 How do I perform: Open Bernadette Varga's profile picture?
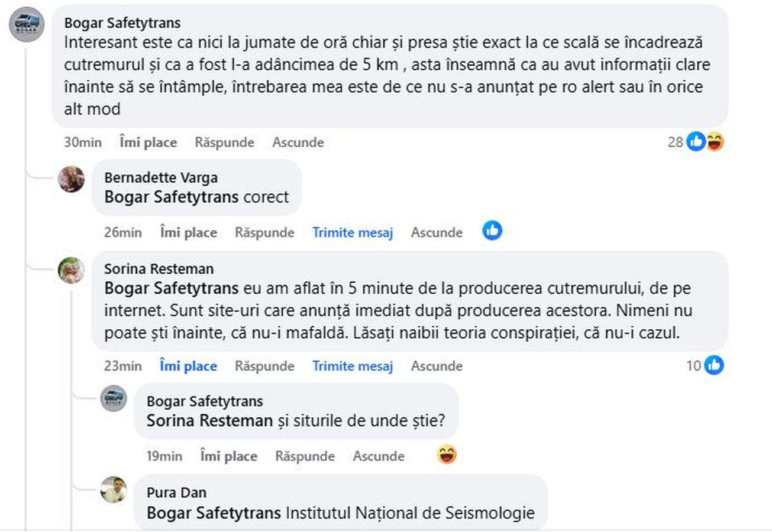click(71, 179)
